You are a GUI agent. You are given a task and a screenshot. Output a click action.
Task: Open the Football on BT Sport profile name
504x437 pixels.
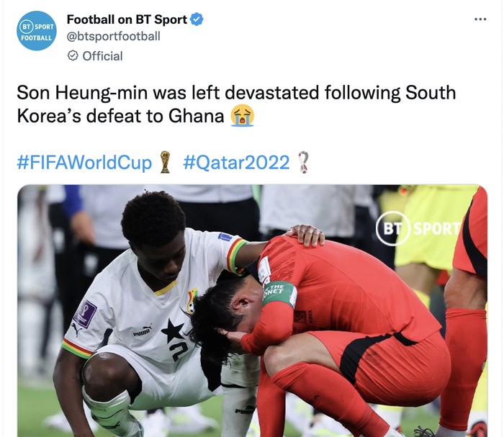[127, 19]
